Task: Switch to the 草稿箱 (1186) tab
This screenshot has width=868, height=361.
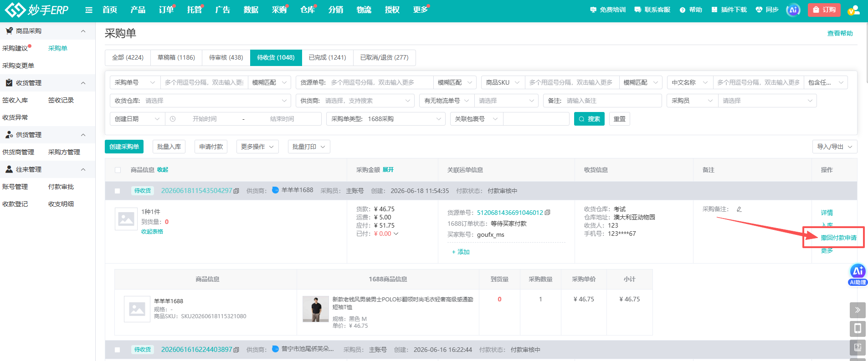Action: (176, 57)
